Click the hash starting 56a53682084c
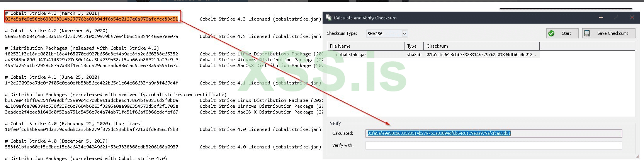The image size is (644, 167). click(92, 36)
